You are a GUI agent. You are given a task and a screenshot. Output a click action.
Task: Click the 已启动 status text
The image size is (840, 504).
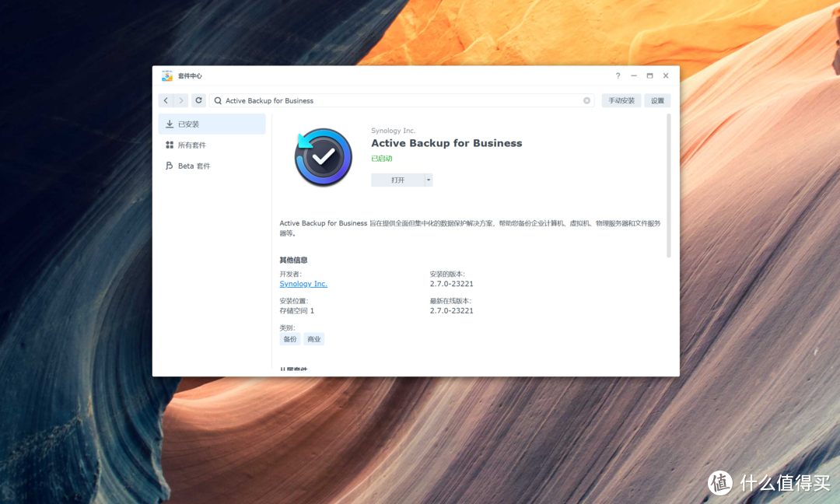coord(381,159)
